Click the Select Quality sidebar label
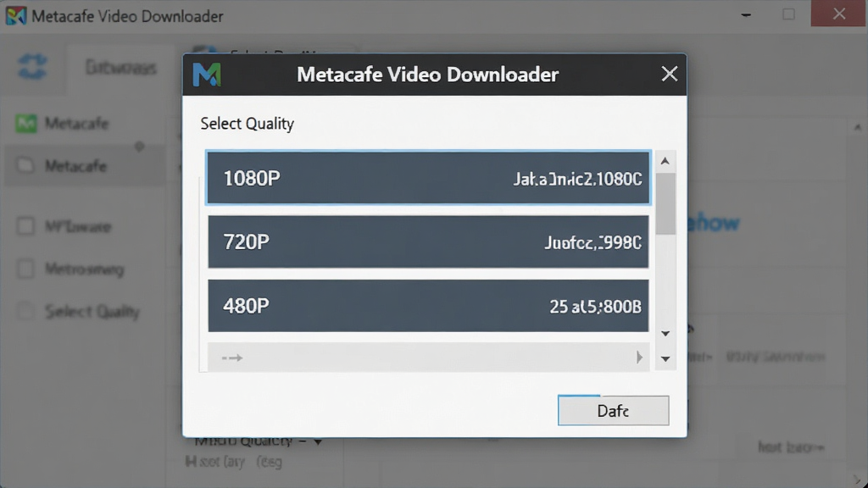Screen dimensions: 868x488 click(92, 312)
